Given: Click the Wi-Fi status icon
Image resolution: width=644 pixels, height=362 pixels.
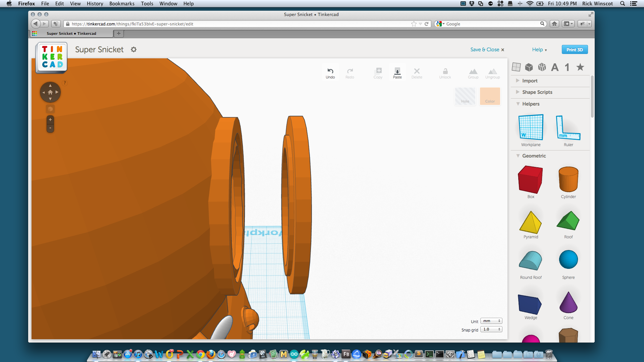Looking at the screenshot, I should tap(530, 4).
